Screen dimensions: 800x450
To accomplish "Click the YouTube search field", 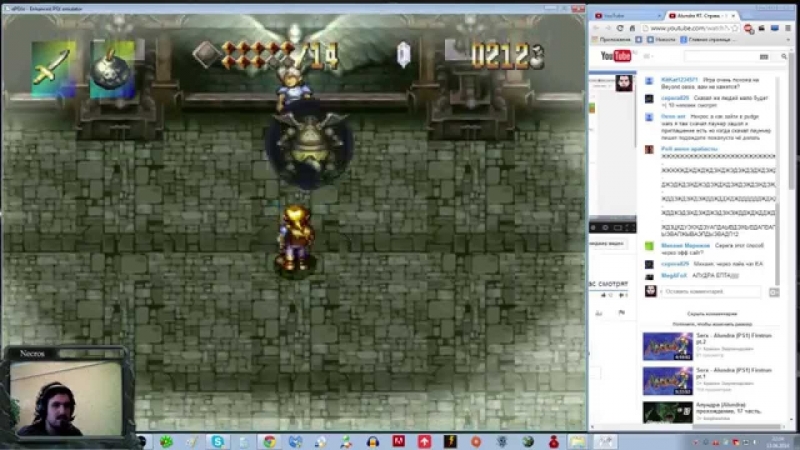I will 721,57.
